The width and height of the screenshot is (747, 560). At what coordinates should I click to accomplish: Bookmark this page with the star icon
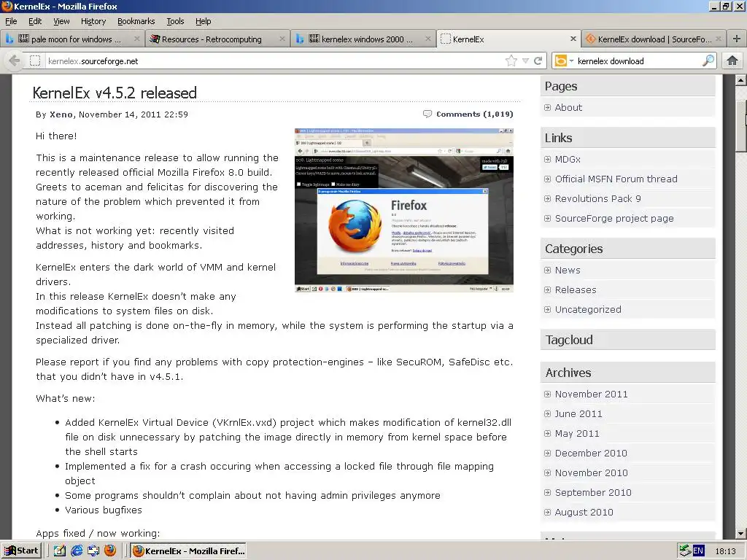point(511,61)
